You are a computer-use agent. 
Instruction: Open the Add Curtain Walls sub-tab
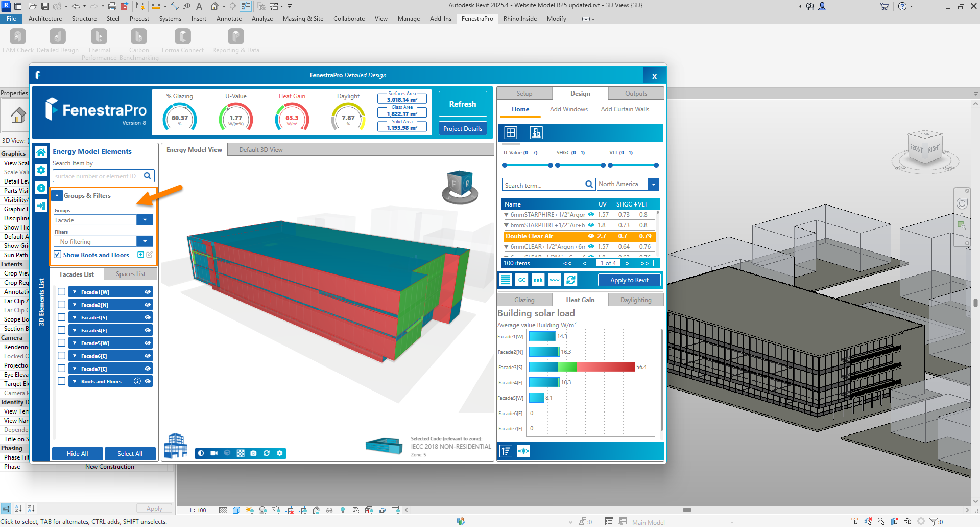[625, 109]
